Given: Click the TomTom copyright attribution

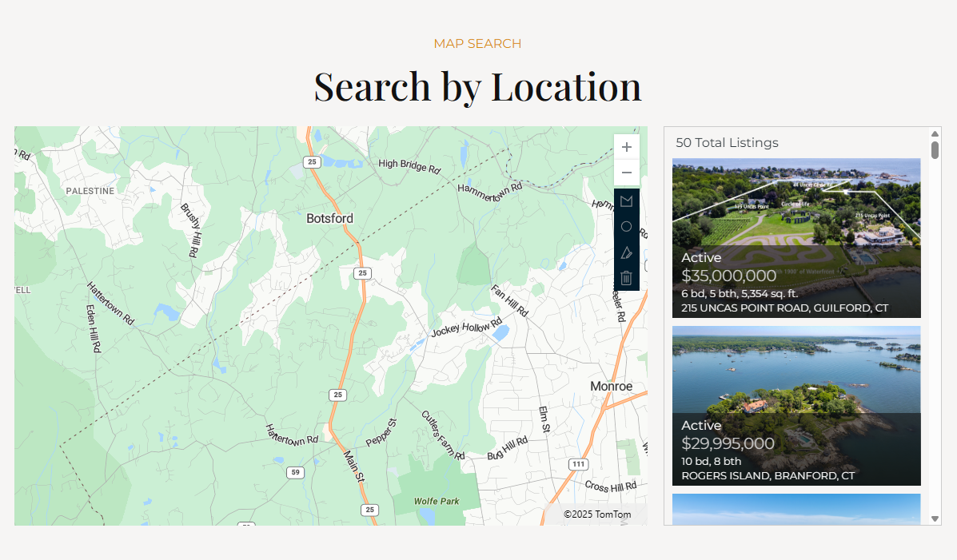Looking at the screenshot, I should coord(596,514).
